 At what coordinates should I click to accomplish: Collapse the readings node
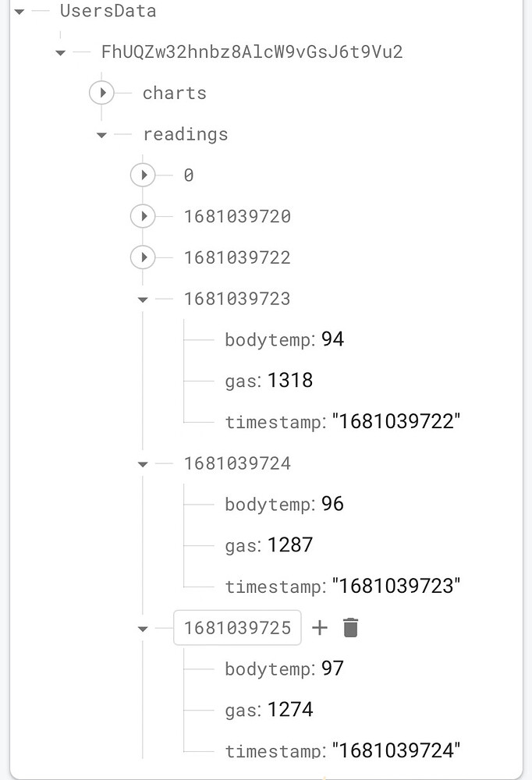pos(101,133)
